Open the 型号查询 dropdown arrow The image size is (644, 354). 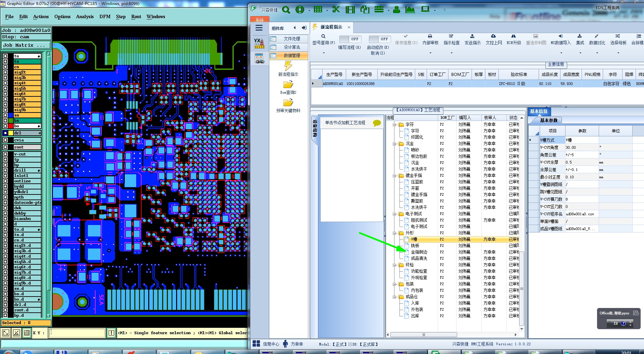pyautogui.click(x=324, y=53)
